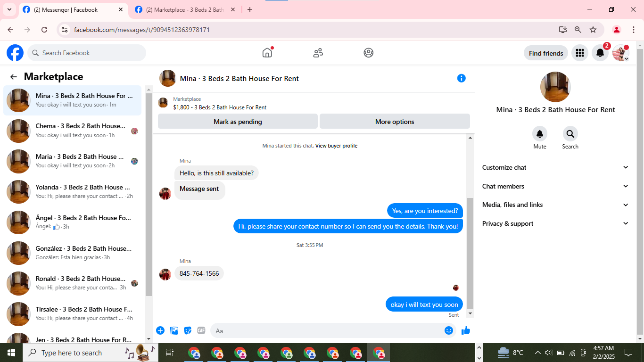Choose a GIF icon
Image resolution: width=644 pixels, height=362 pixels.
(201, 330)
